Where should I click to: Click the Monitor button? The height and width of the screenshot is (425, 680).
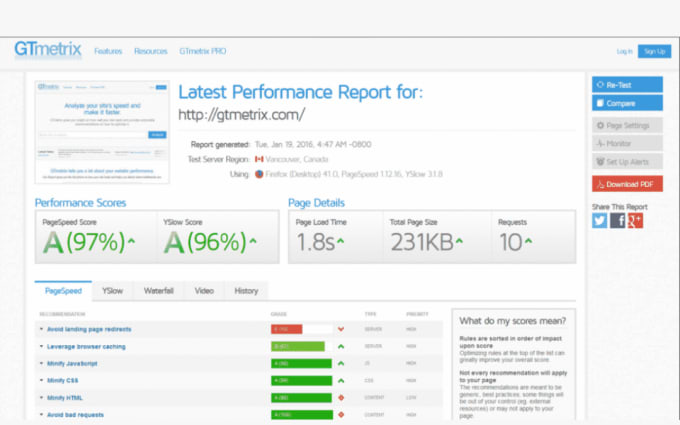click(627, 144)
